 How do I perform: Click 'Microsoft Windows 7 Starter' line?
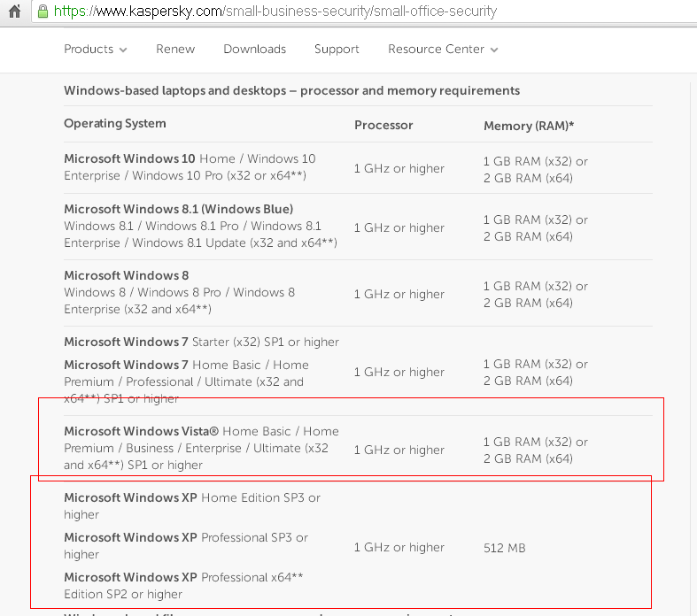[201, 342]
